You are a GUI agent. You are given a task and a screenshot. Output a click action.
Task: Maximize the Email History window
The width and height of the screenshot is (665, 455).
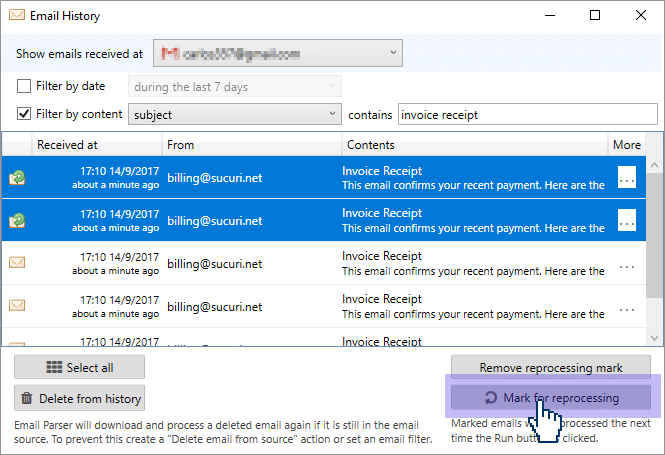pos(595,15)
